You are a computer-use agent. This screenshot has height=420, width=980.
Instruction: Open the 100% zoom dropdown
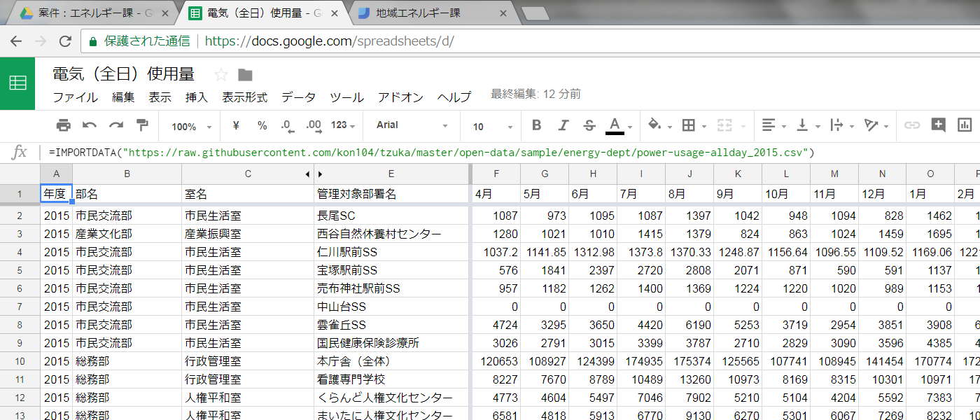192,127
